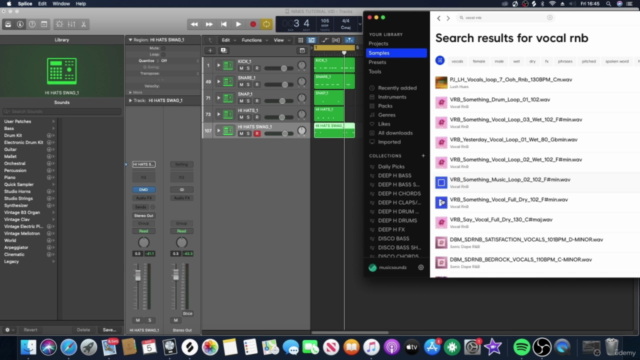Expand the Track: HI HATS SWAG_1 section
The width and height of the screenshot is (640, 360).
pos(130,100)
